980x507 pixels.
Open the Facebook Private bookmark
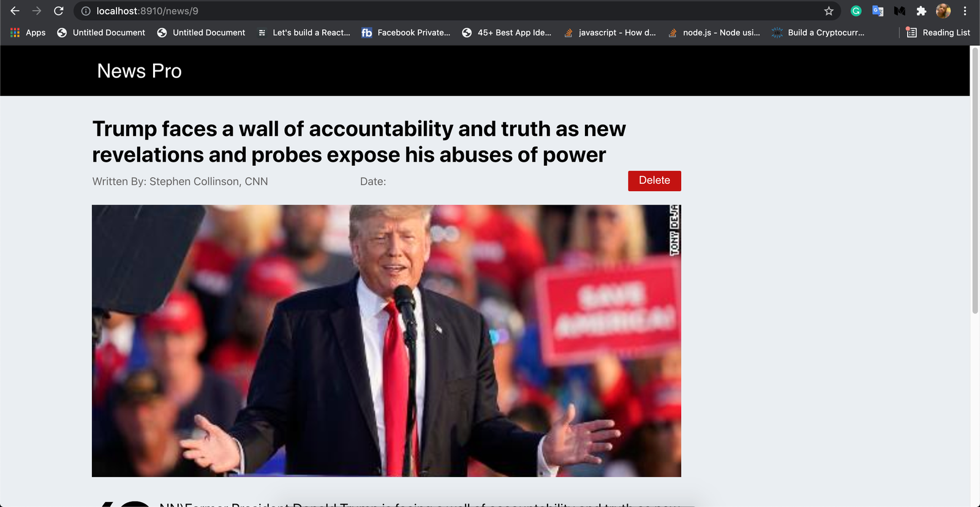[406, 32]
